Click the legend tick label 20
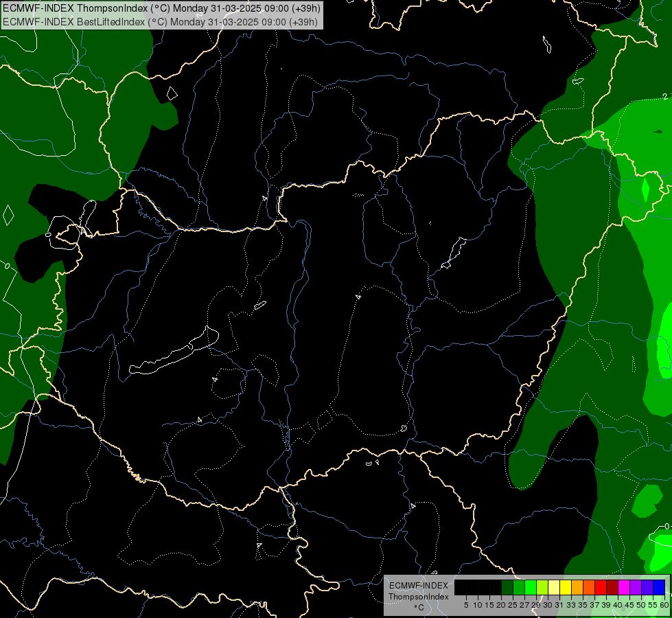Screen dimensions: 672x618 pyautogui.click(x=501, y=605)
